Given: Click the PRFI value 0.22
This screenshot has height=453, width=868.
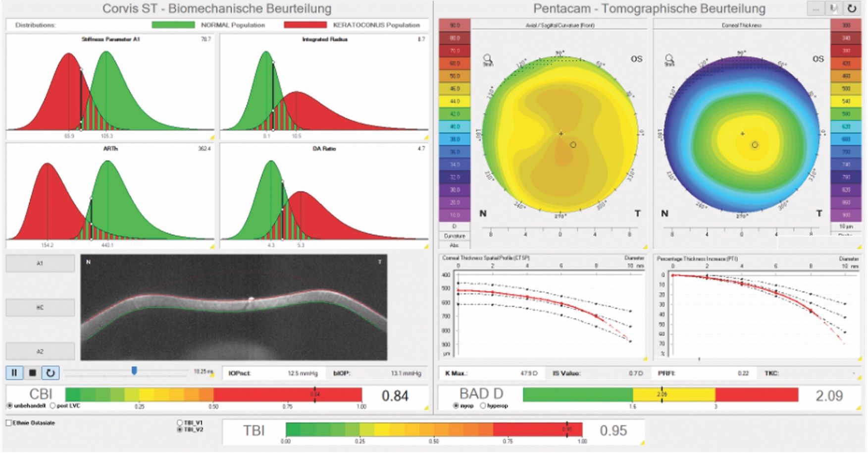Looking at the screenshot, I should 743,373.
